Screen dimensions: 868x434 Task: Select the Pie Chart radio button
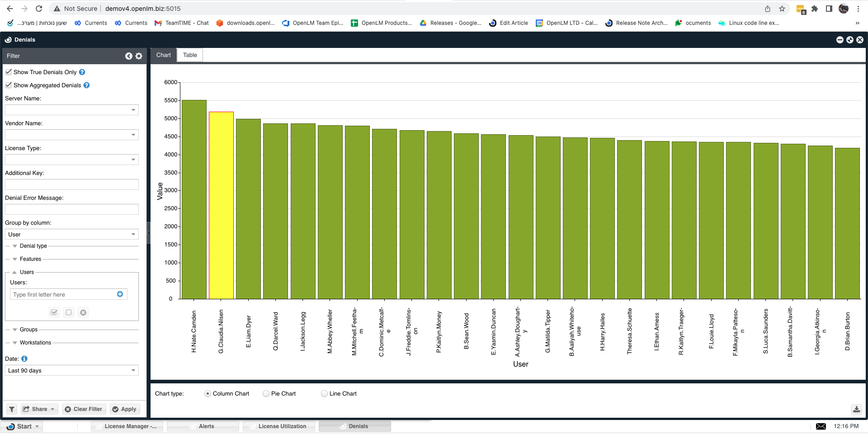pyautogui.click(x=266, y=394)
